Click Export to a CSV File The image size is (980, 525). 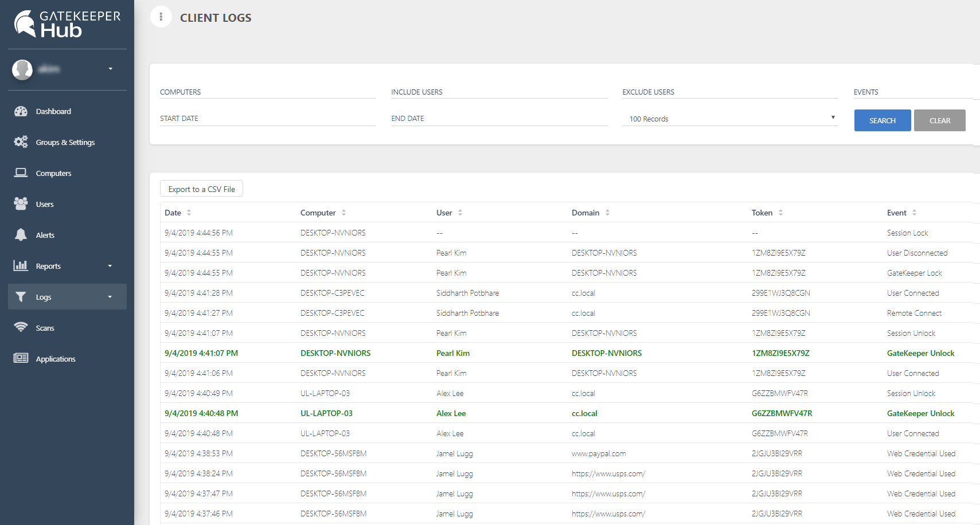(201, 189)
